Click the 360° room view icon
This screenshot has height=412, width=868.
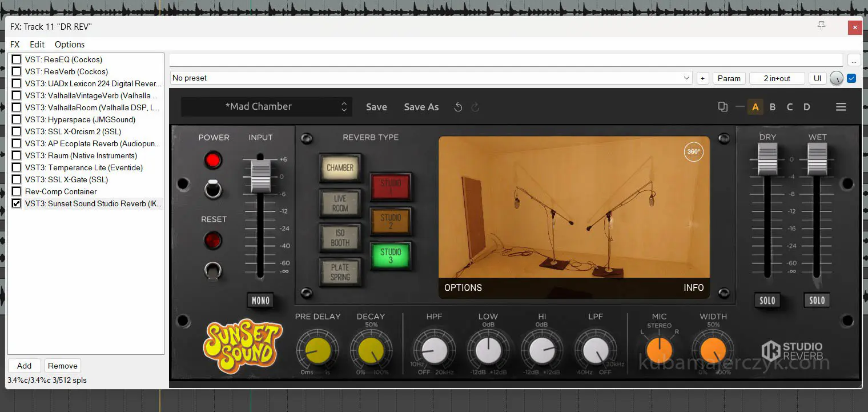coord(693,152)
